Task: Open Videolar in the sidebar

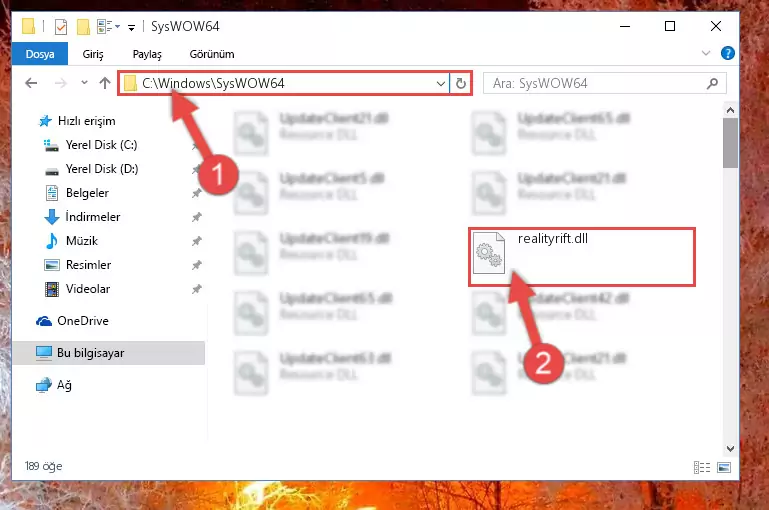Action: coord(88,289)
